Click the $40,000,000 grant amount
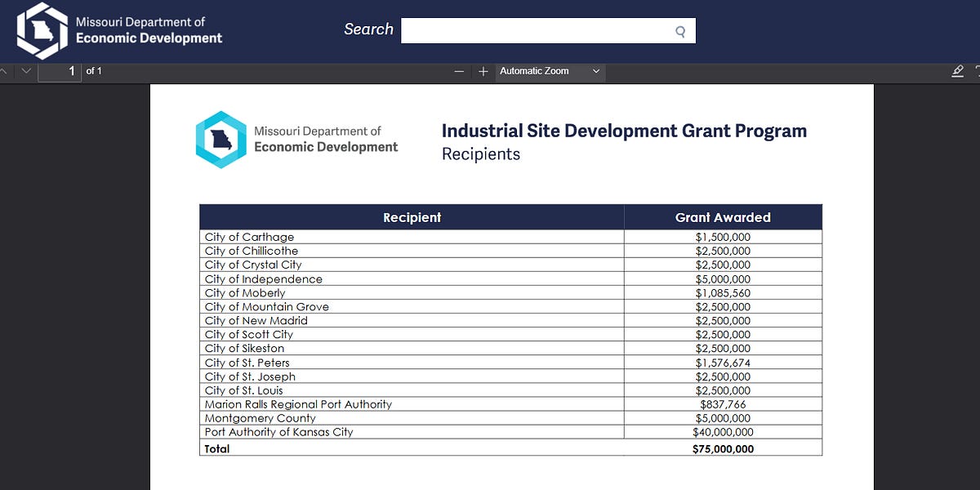This screenshot has height=490, width=980. coord(723,432)
